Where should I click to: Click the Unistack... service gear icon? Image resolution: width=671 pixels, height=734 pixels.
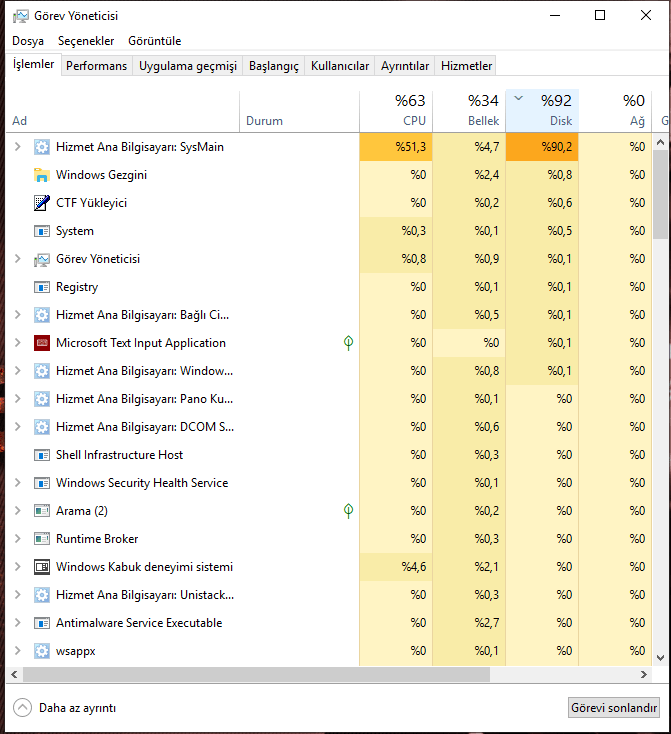(42, 595)
